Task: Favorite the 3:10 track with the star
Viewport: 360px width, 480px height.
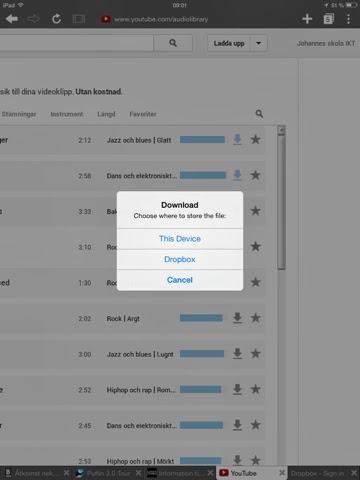Action: point(256,246)
